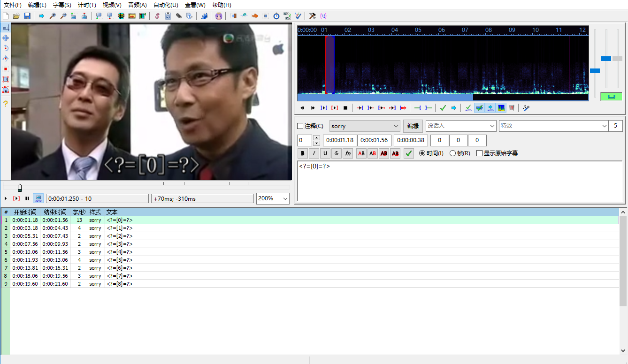Increase the layer number spinner
The image size is (628, 364).
pos(316,138)
